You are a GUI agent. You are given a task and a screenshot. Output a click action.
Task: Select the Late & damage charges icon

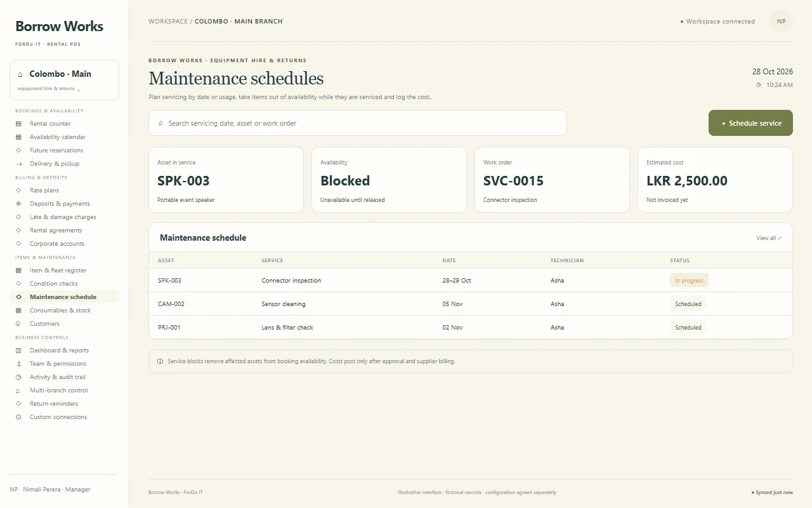(x=18, y=217)
